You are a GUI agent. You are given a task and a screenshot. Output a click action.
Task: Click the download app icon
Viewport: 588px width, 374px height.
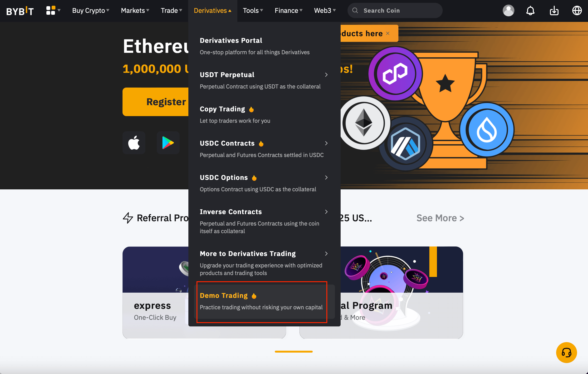pos(554,11)
